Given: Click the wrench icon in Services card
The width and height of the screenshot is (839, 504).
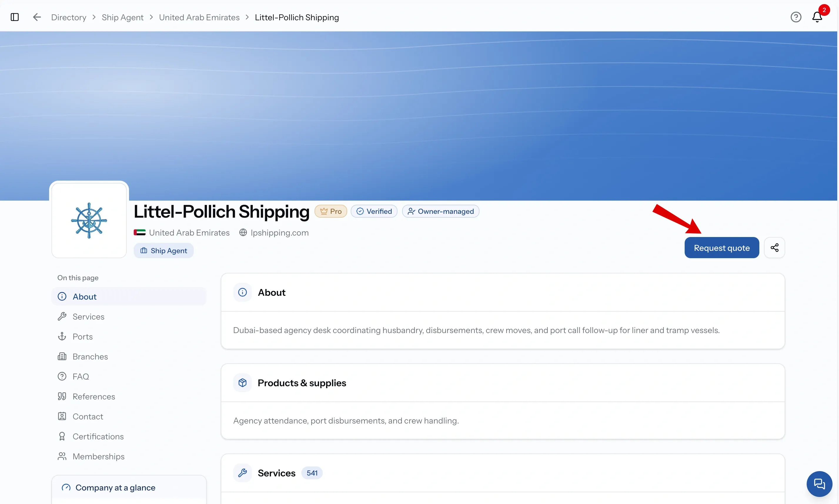Looking at the screenshot, I should tap(243, 473).
